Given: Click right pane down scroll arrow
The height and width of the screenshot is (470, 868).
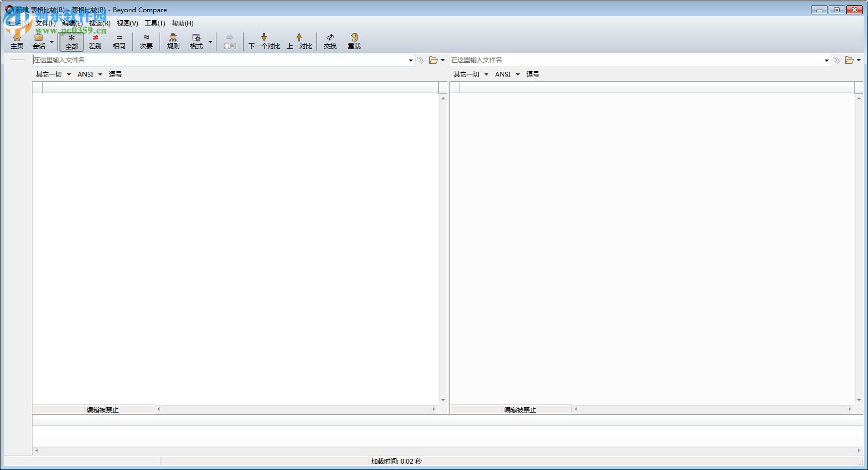Looking at the screenshot, I should tap(858, 400).
